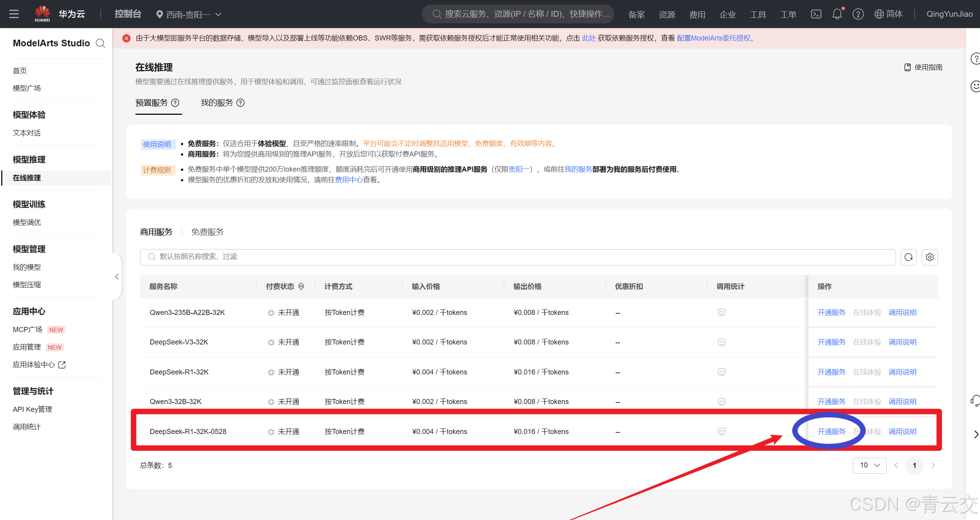Click 开通服务 for DeepSeek-R1-32K-0528
This screenshot has height=520, width=980.
coord(831,432)
